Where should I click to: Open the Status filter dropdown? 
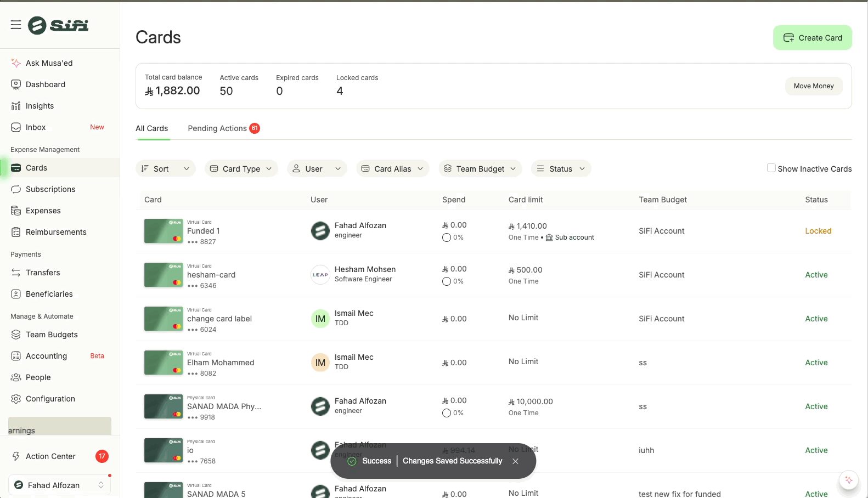tap(560, 169)
